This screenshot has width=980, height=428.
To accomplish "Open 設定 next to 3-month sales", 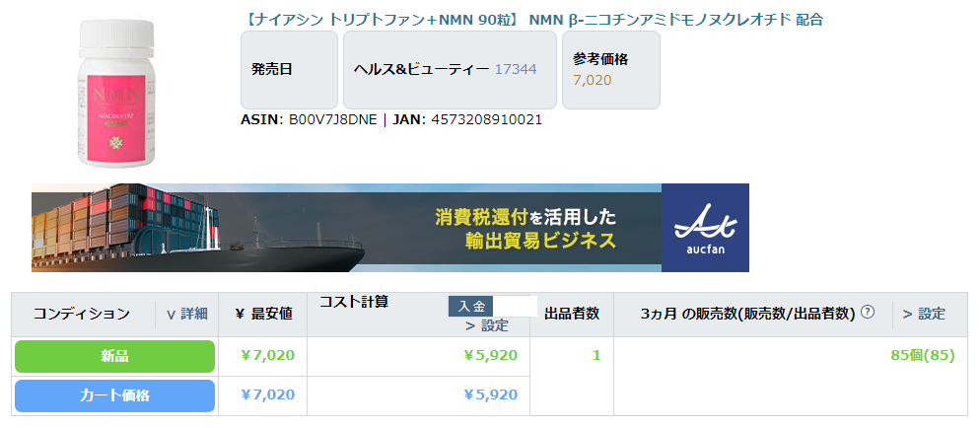I will pyautogui.click(x=924, y=314).
